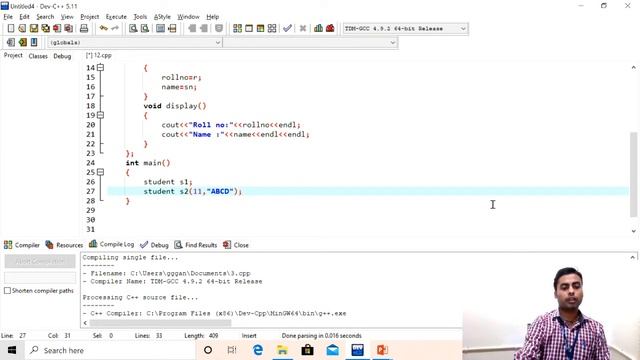Image resolution: width=640 pixels, height=360 pixels.
Task: Click the Windows Search here box
Action: coord(109,350)
